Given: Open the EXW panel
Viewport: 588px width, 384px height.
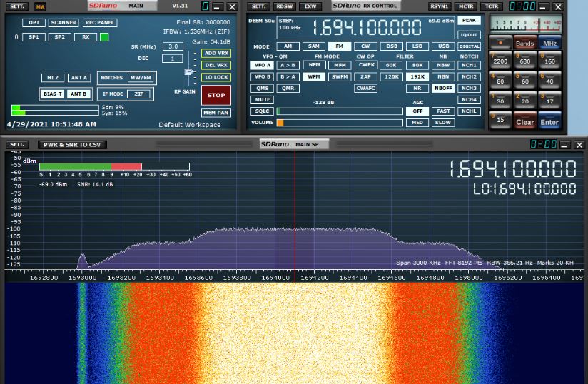Looking at the screenshot, I should pos(310,6).
